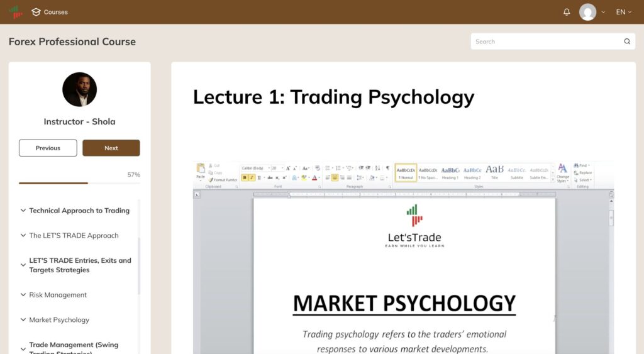Toggle Subscript formatting
Image resolution: width=644 pixels, height=354 pixels.
coord(277,178)
